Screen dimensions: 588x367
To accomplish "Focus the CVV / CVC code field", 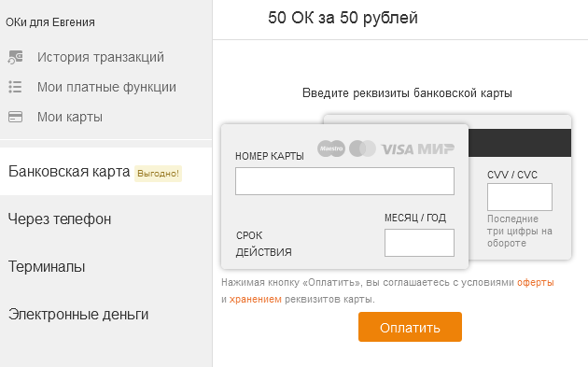I will 520,197.
